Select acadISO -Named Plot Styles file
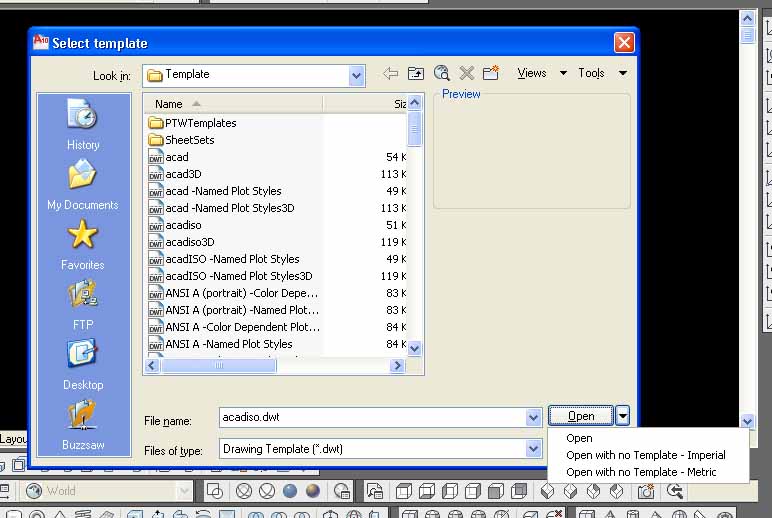Screen dimensions: 772x518 click(224, 259)
